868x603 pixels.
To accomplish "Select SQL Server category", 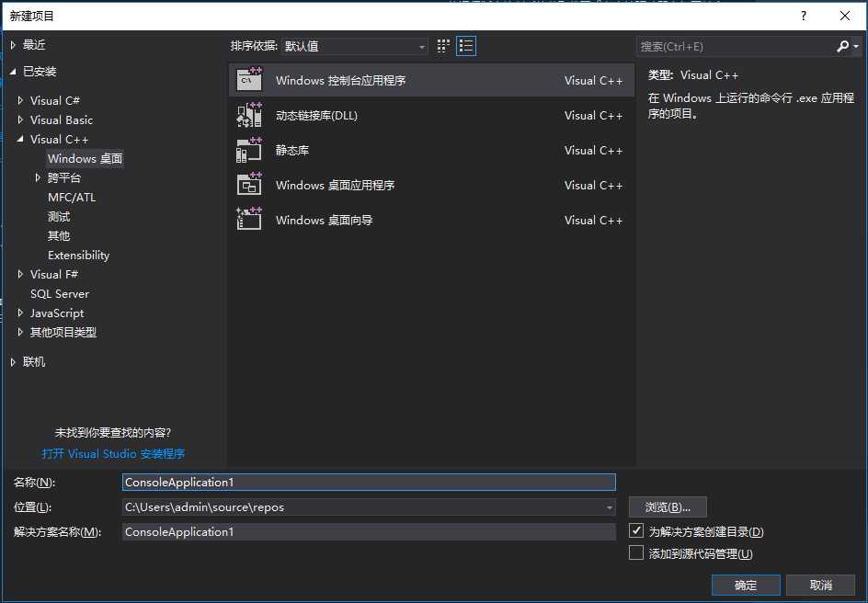I will [59, 294].
